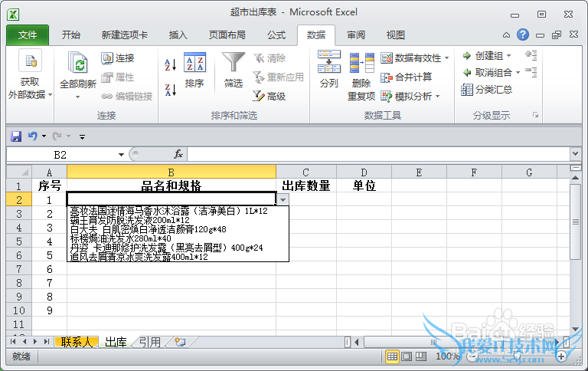Viewport: 588px width, 371px height.
Task: Insert a new worksheet tab icon
Action: coord(181,342)
